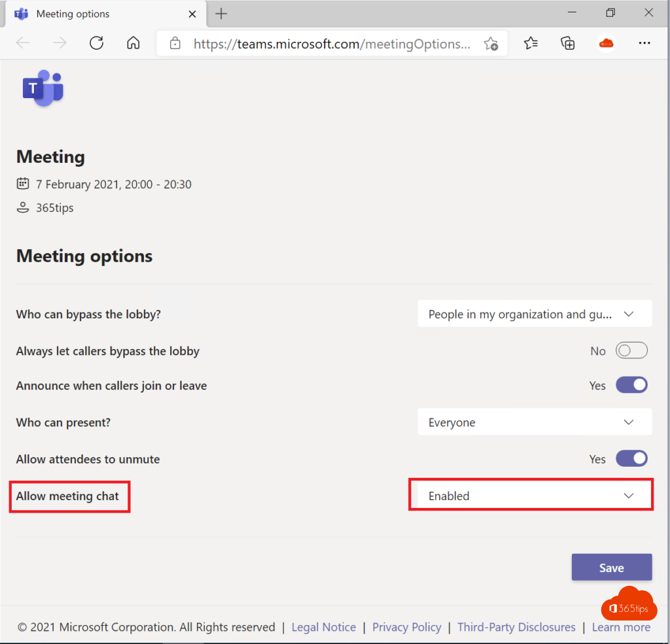Click the Save button

(x=612, y=567)
